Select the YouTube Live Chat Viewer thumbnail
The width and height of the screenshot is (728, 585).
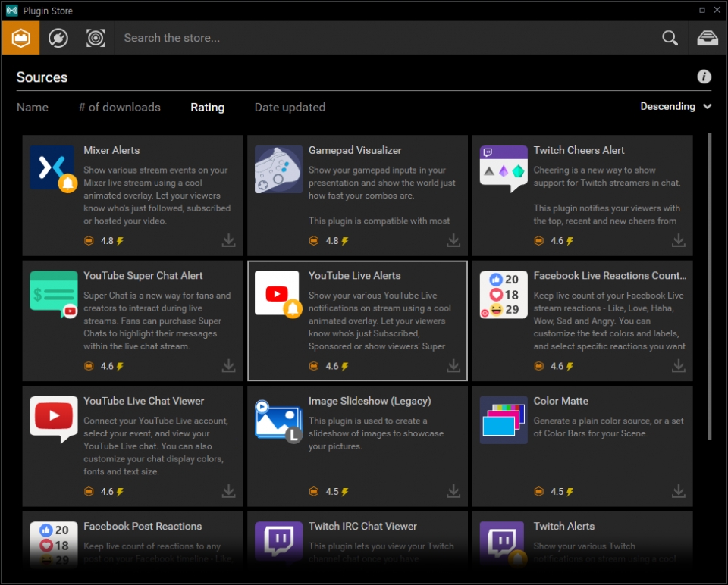tap(53, 418)
